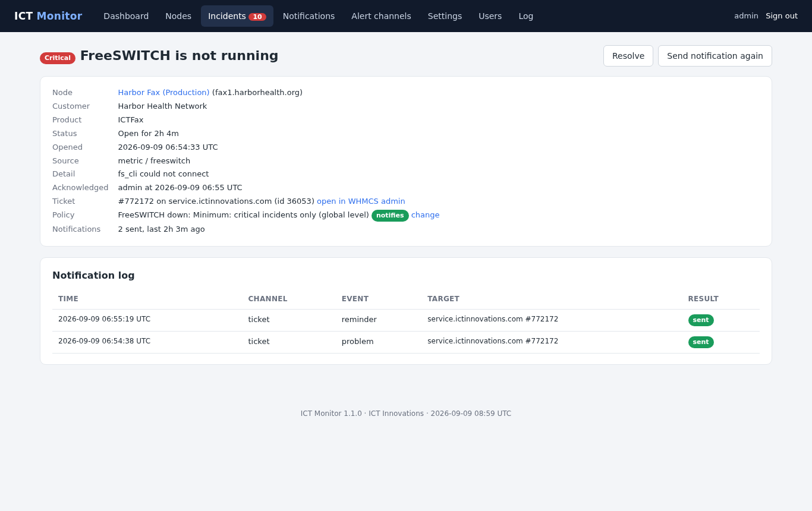Send notification again
The height and width of the screenshot is (511, 812).
[x=715, y=56]
